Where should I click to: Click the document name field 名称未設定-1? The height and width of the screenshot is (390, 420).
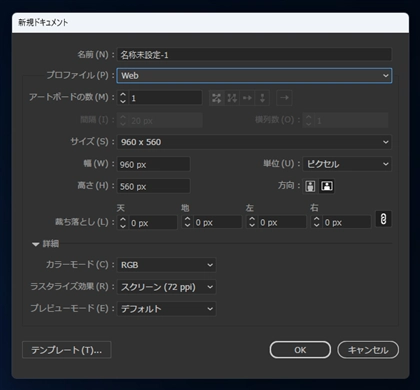click(x=254, y=55)
